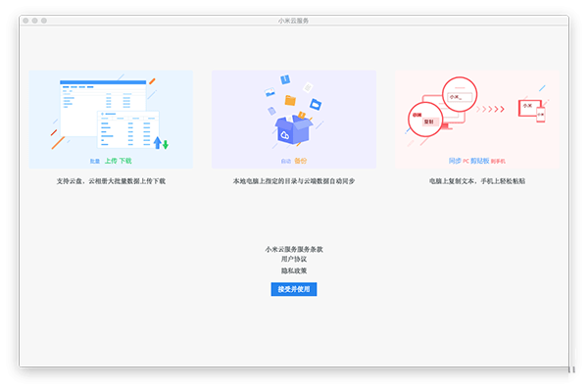This screenshot has width=588, height=390.
Task: Click the text 支持云盘、云相册大批量数据上传下载
Action: [111, 181]
